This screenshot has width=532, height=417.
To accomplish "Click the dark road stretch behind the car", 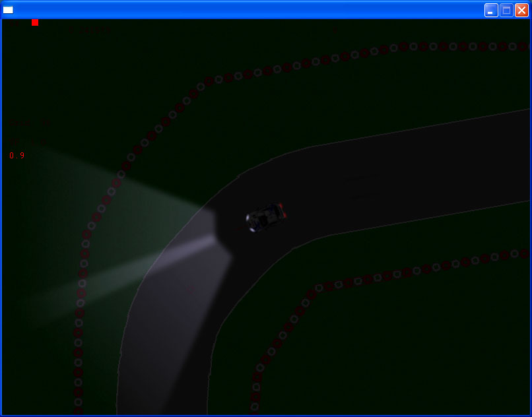I will (396, 178).
